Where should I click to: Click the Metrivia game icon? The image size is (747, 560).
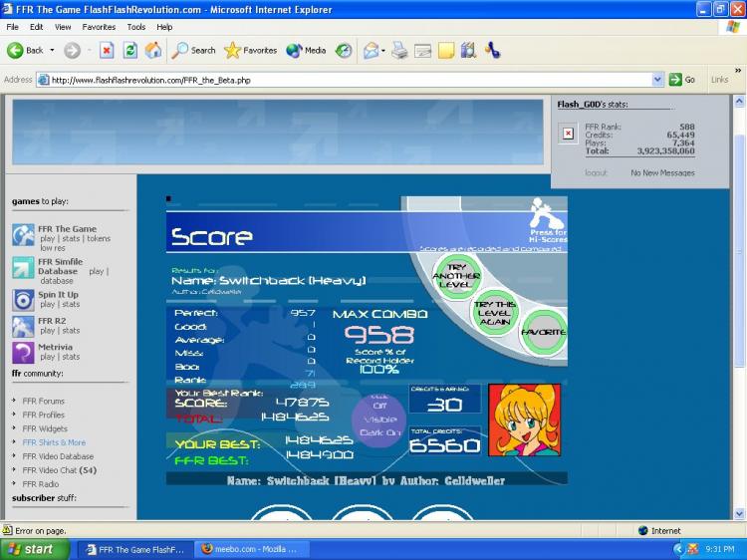pos(23,352)
